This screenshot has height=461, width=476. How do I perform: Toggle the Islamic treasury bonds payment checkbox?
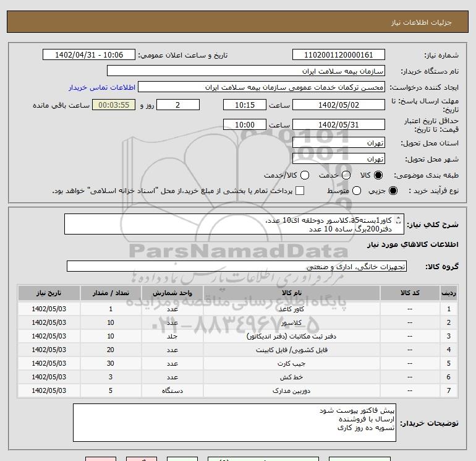[300, 191]
